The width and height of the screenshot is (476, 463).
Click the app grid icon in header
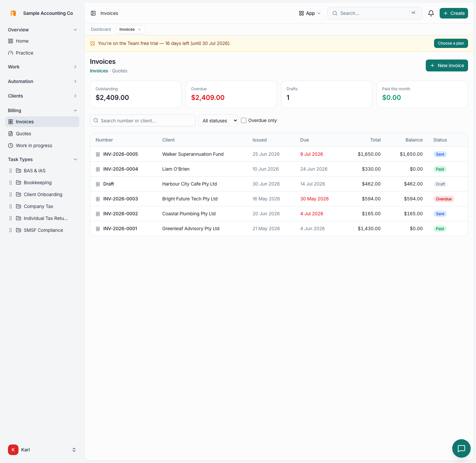pyautogui.click(x=301, y=13)
